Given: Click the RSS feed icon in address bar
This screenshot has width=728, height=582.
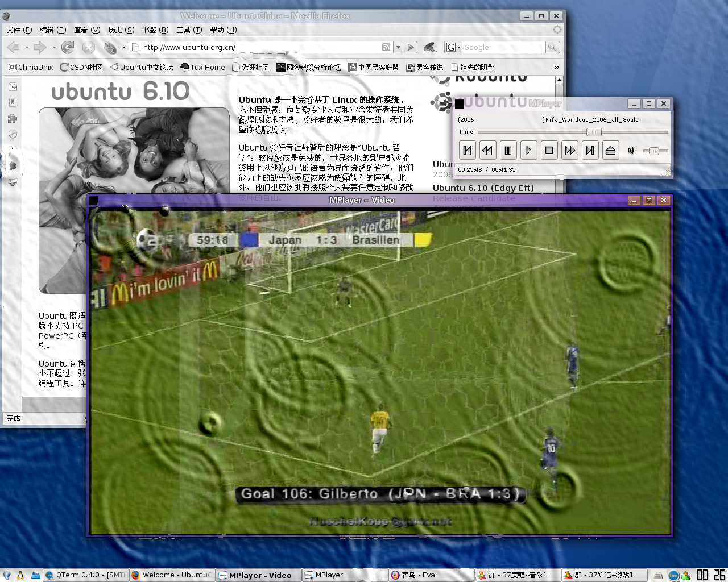Looking at the screenshot, I should tap(386, 47).
